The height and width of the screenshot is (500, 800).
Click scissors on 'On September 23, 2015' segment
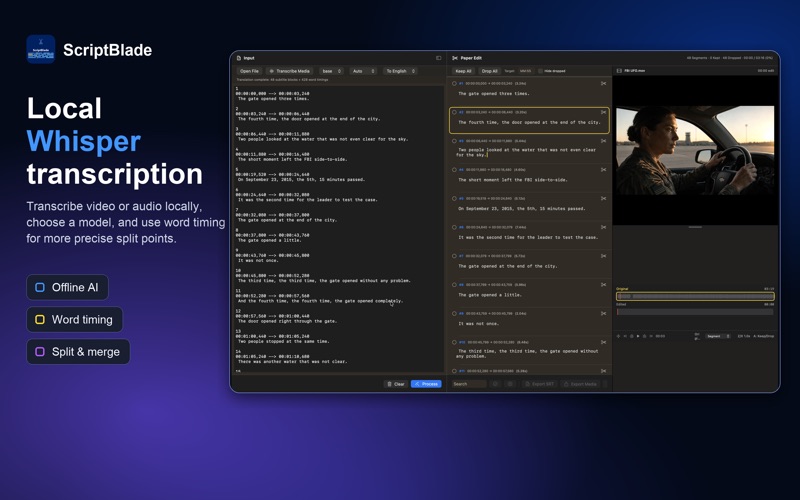point(604,198)
